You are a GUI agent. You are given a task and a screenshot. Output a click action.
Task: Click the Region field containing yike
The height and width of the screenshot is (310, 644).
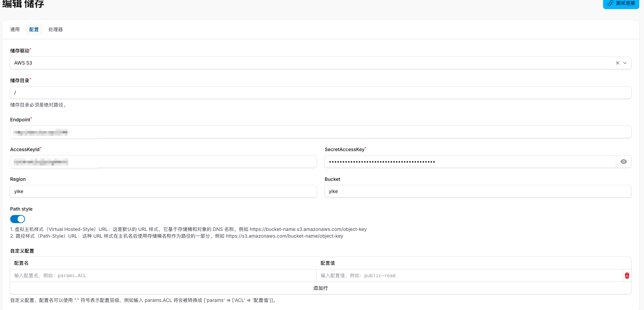163,191
